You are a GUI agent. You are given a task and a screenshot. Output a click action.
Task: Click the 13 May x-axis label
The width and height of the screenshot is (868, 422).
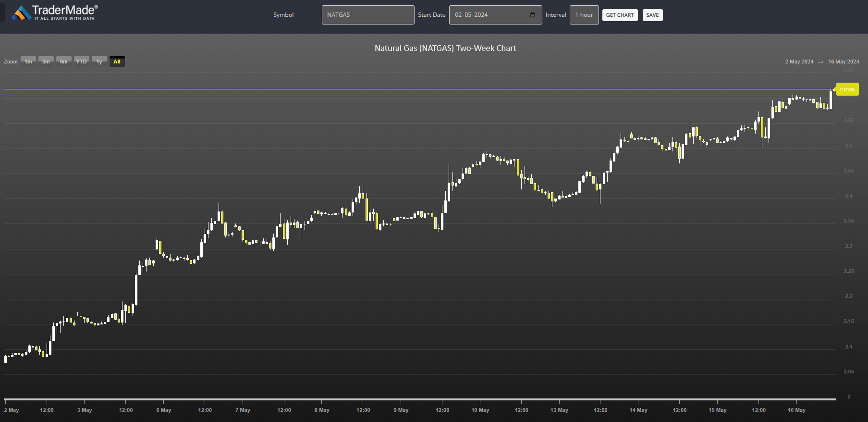pos(559,410)
